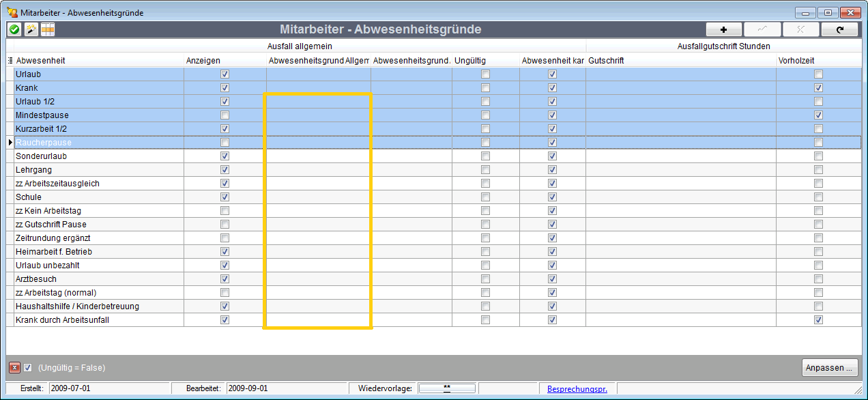Click the Abwesenheit kar column header
Screen dimensions: 868x400
pyautogui.click(x=553, y=60)
